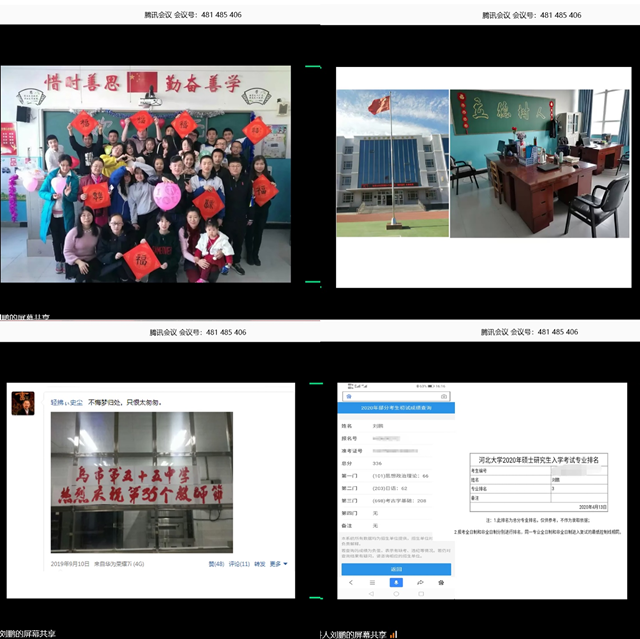Viewport: 640px width, 639px height.
Task: Tap the Android recents square navigation key
Action: coord(421,594)
